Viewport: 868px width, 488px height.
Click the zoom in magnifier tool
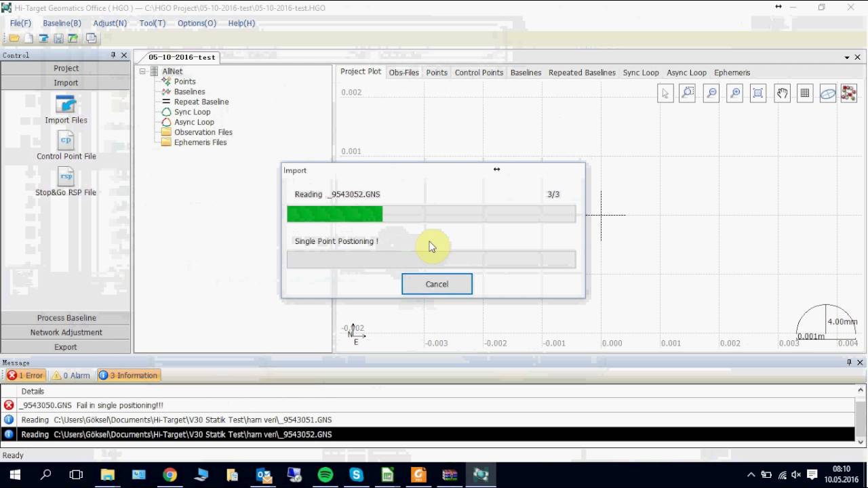tap(734, 94)
